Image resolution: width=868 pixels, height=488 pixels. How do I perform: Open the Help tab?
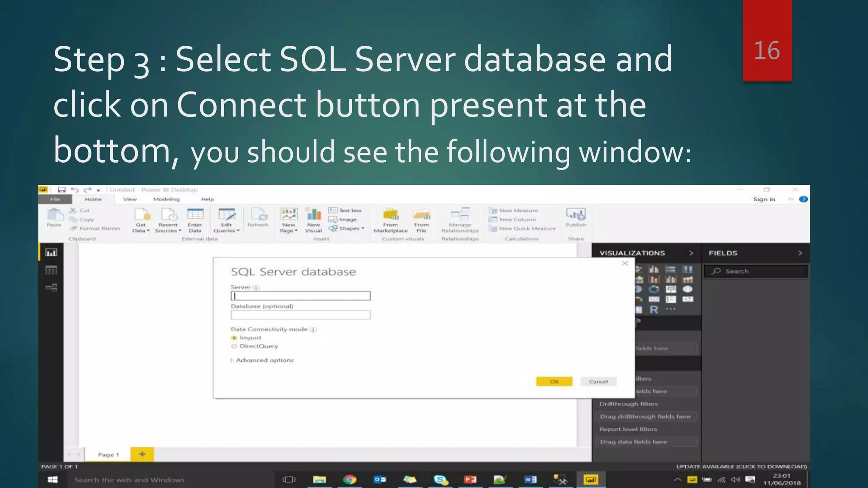(x=207, y=199)
